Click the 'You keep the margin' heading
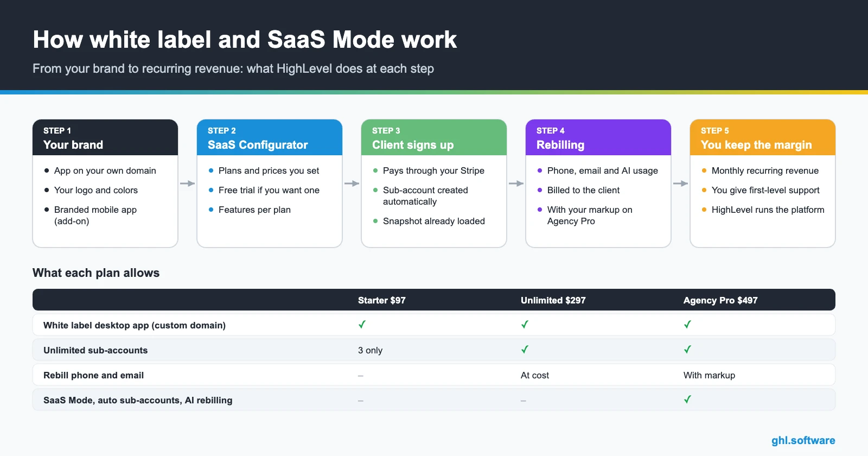This screenshot has height=456, width=868. coord(756,145)
